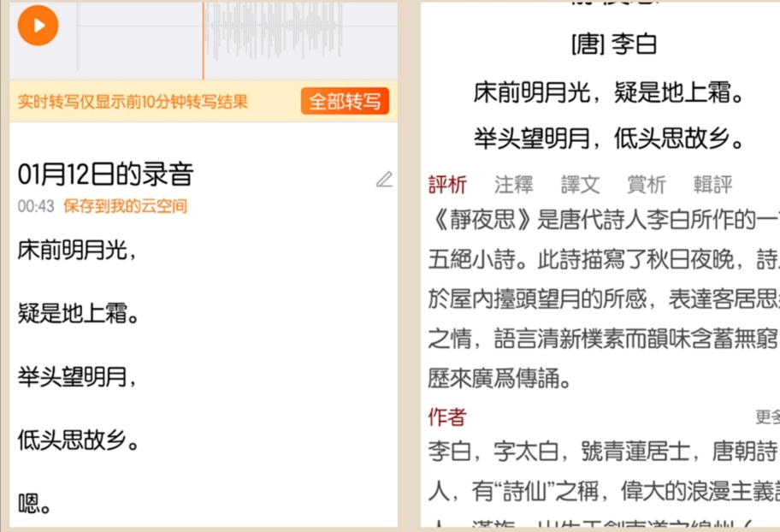The width and height of the screenshot is (780, 532).
Task: Click the 作者 section heading
Action: point(447,417)
